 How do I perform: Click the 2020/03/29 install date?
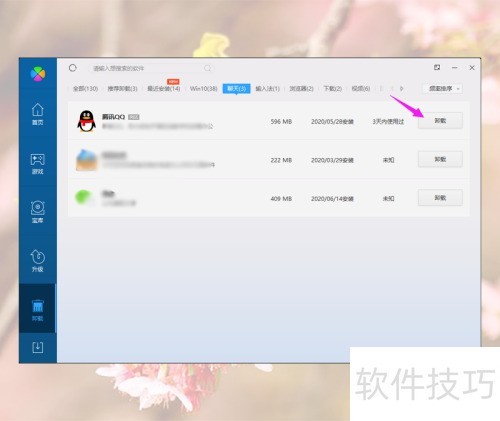(332, 160)
